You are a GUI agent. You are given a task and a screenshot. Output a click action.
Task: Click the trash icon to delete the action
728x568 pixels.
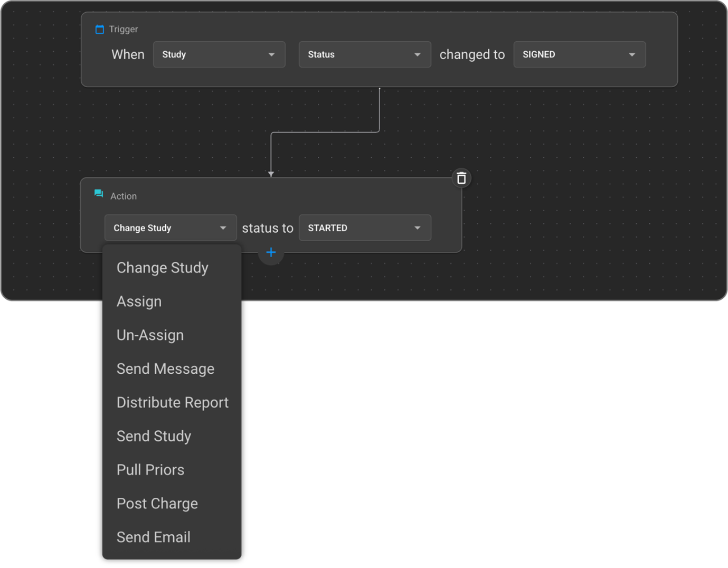(x=461, y=178)
